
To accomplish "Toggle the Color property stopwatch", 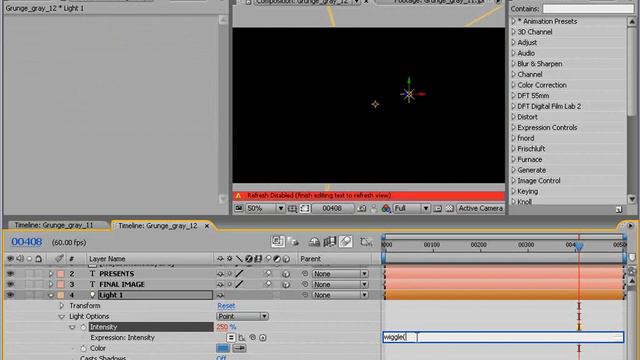I will 83,348.
